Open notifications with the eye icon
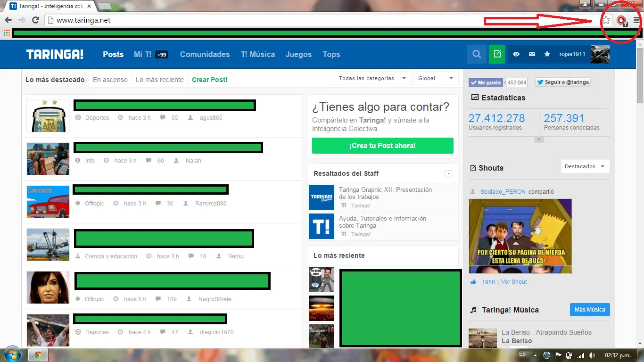This screenshot has width=644, height=362. (x=516, y=54)
